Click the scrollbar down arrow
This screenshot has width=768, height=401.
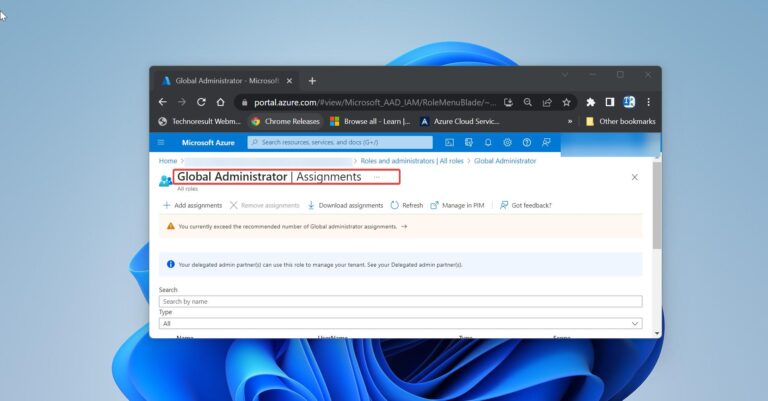657,333
